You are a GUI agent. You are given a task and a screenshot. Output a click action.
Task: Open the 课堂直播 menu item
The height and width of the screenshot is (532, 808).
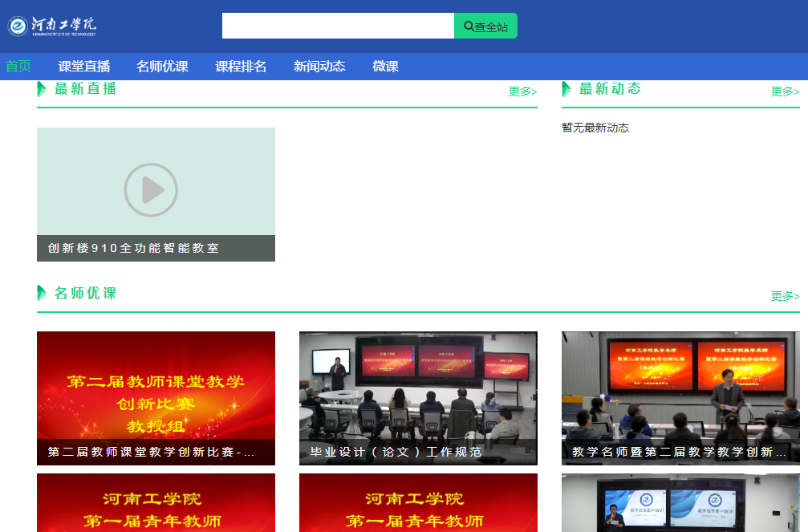coord(84,67)
